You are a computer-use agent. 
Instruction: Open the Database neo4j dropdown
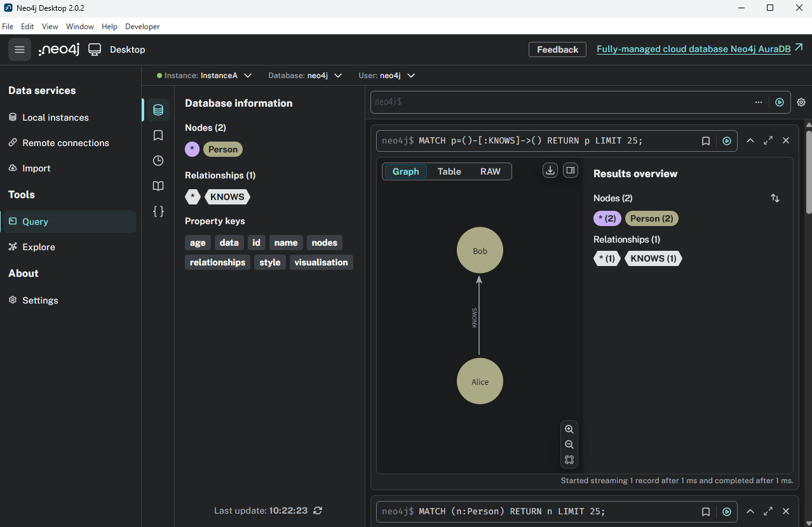point(338,76)
